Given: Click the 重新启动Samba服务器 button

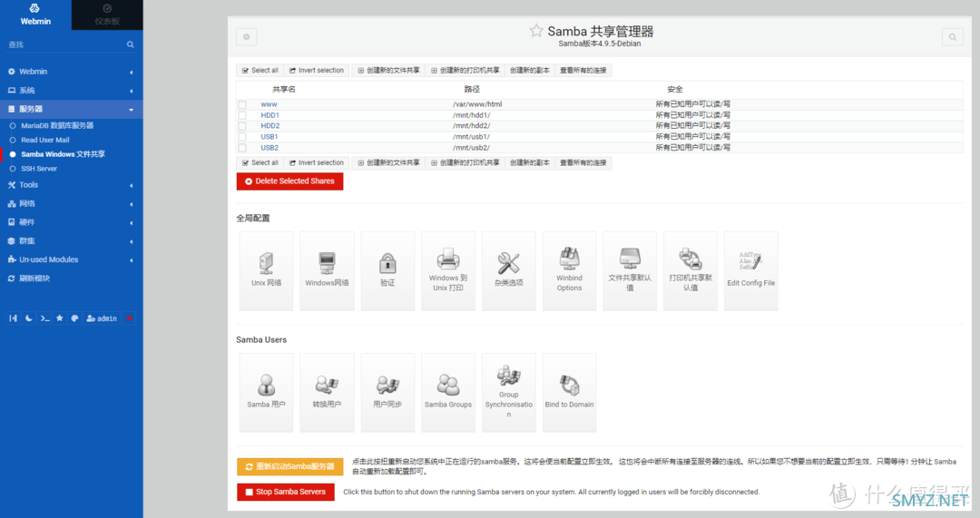Looking at the screenshot, I should [x=290, y=467].
